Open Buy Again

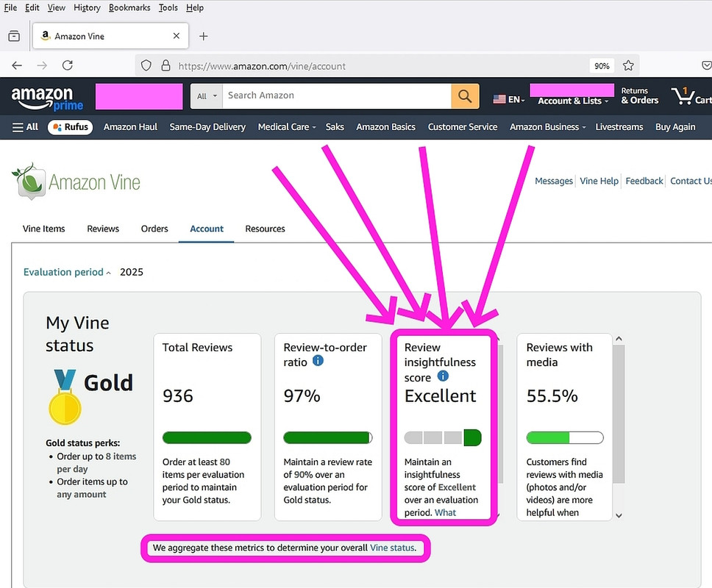pyautogui.click(x=675, y=127)
